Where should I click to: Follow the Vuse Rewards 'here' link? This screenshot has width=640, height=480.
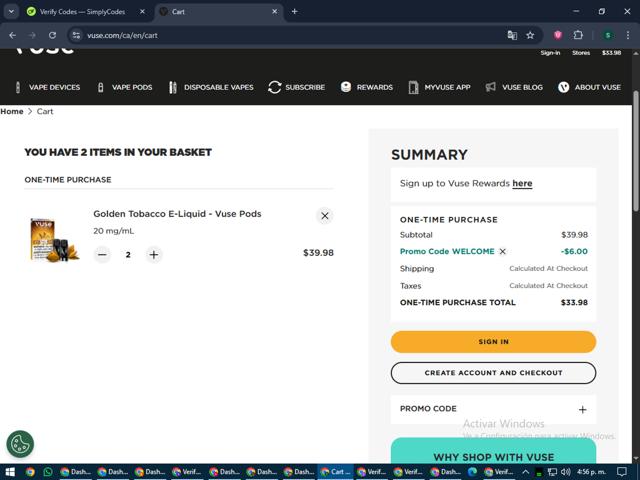pyautogui.click(x=522, y=183)
